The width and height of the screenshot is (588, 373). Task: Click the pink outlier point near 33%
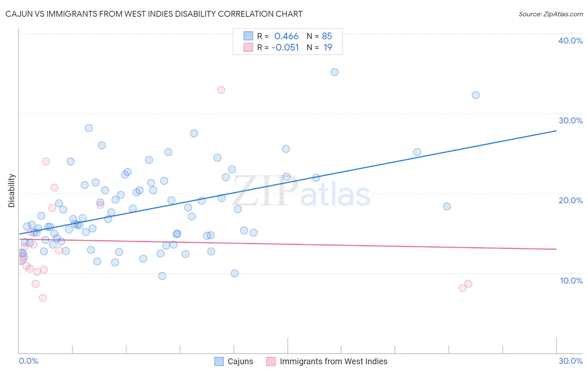point(221,90)
